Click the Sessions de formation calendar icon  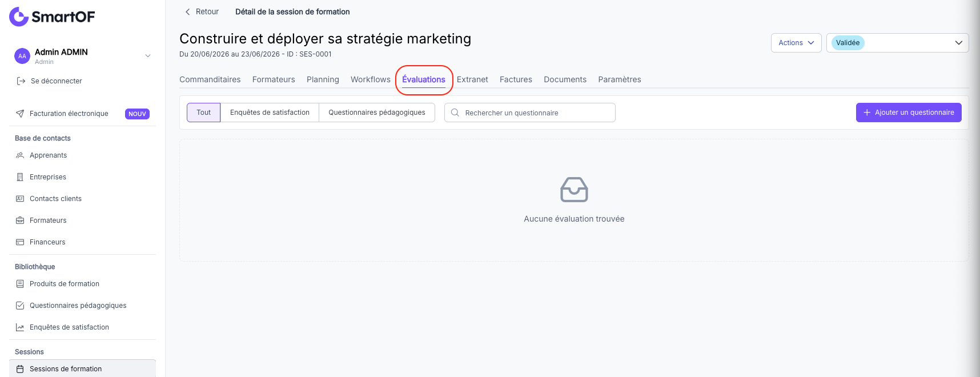(x=20, y=369)
